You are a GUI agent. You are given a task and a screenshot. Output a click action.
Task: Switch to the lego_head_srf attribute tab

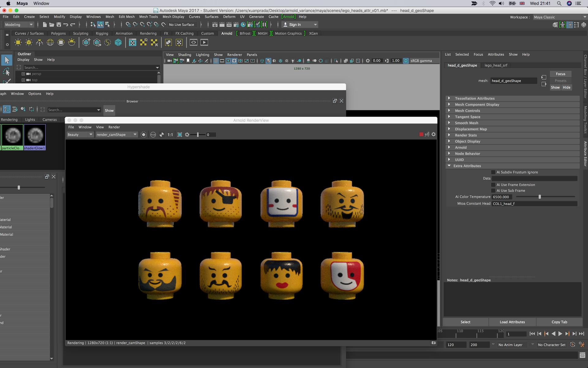[496, 65]
